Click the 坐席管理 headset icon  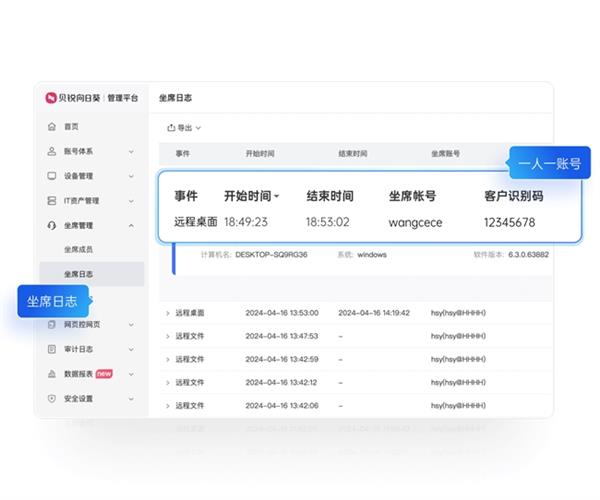click(x=51, y=225)
